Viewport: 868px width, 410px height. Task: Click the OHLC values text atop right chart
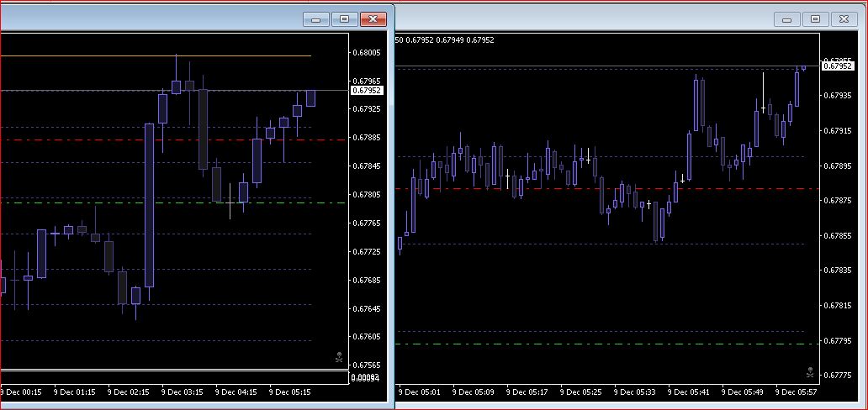445,39
